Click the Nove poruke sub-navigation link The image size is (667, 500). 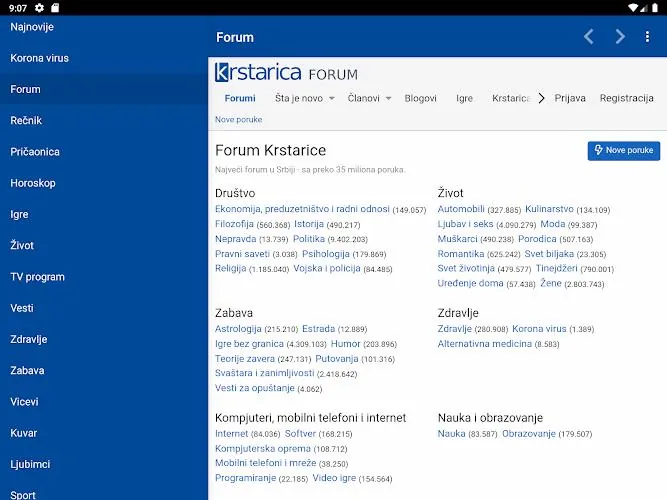pos(238,120)
